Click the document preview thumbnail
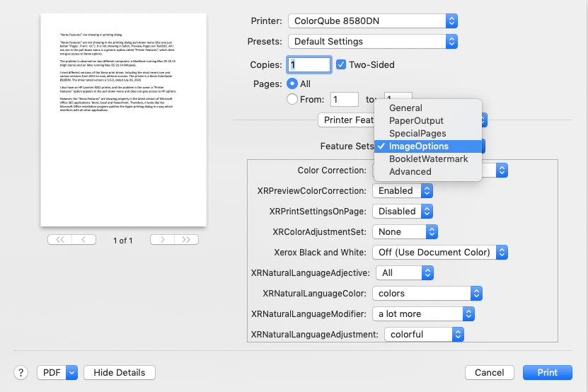Screen dimensions: 588x392 pos(123,120)
